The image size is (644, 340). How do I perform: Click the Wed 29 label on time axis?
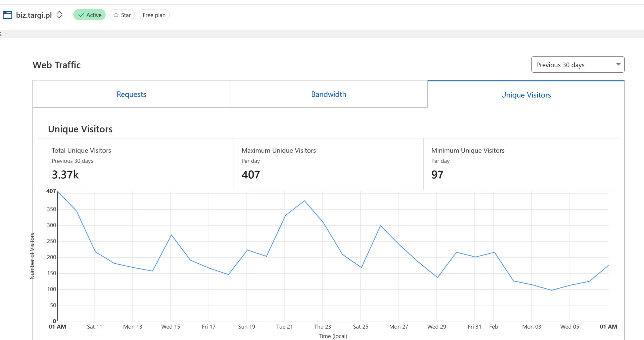[x=436, y=327]
